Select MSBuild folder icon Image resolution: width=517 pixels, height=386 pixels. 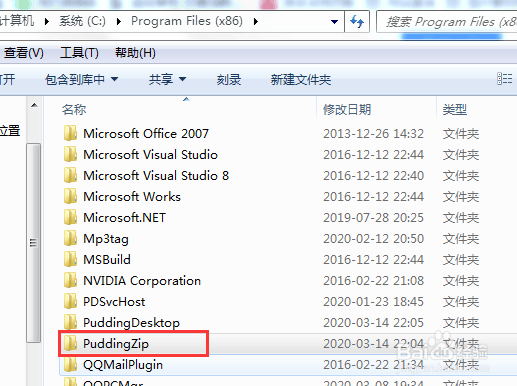[70, 259]
